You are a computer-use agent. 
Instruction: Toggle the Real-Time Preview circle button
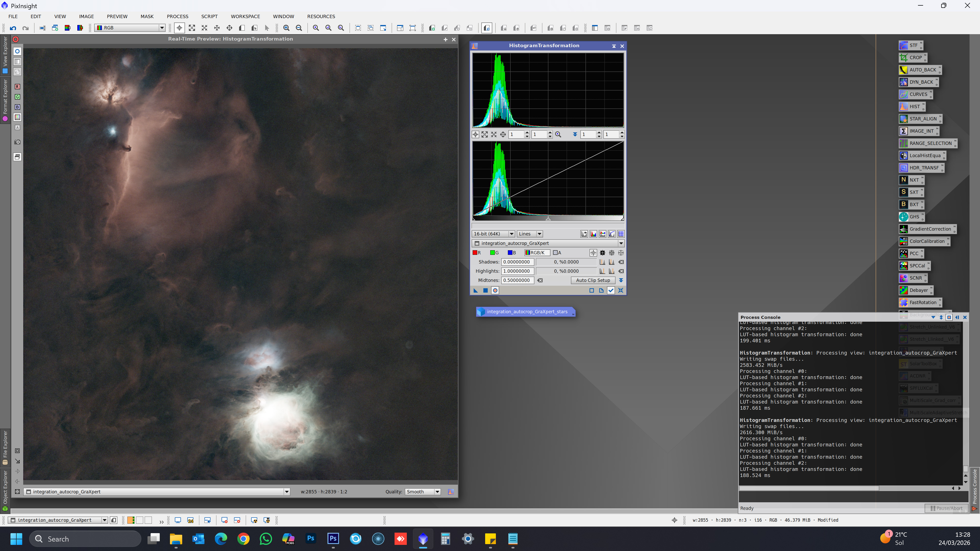(495, 291)
